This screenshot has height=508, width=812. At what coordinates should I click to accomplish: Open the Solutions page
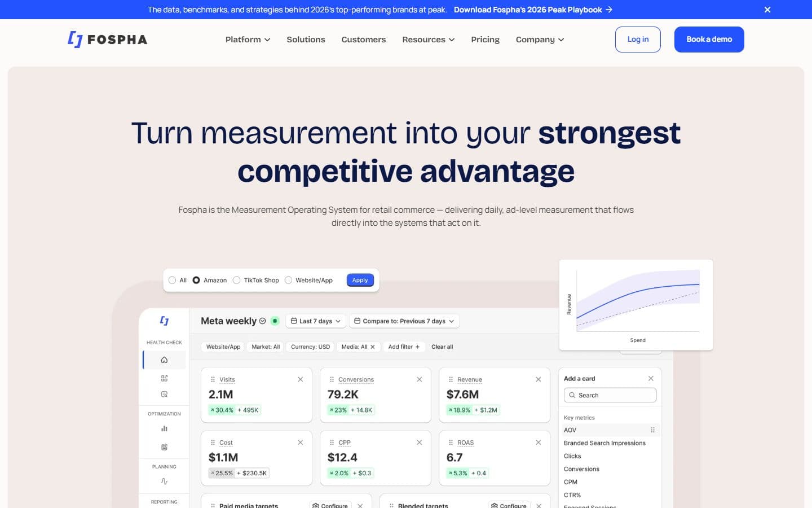point(306,40)
